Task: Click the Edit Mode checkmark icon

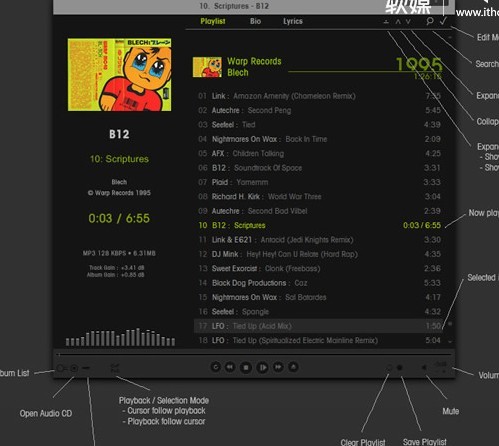Action: (443, 21)
